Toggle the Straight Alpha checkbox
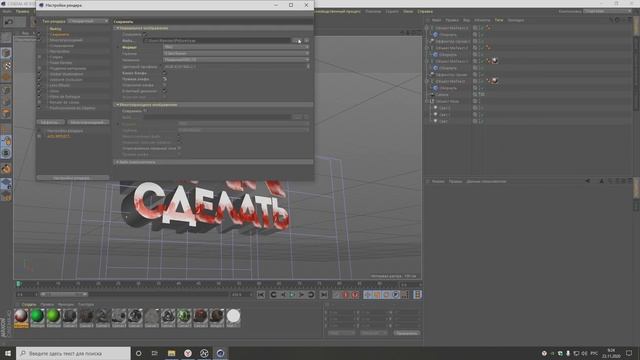 [x=164, y=79]
